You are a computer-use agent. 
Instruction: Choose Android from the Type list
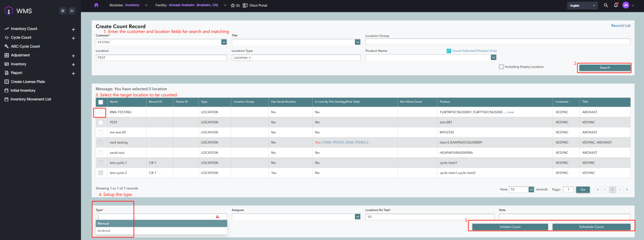[104, 231]
